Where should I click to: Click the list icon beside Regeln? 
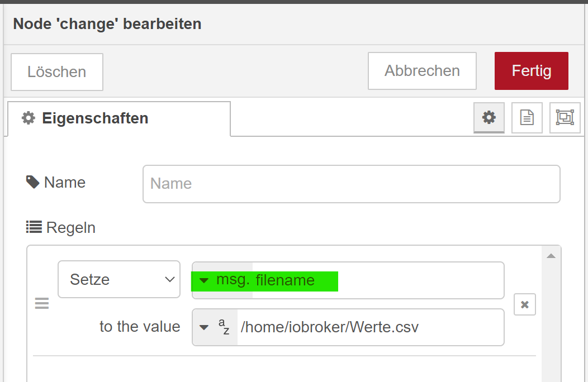34,227
